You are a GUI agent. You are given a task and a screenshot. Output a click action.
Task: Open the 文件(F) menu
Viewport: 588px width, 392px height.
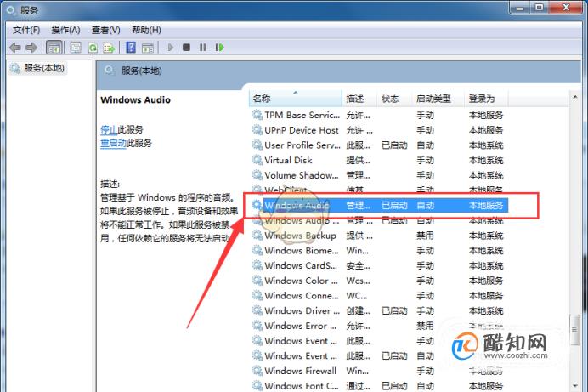(x=26, y=30)
